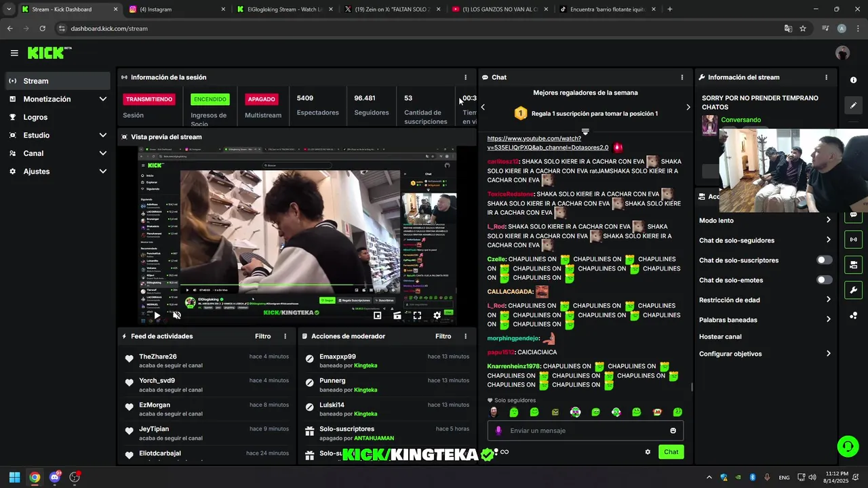Open the Stream section in sidebar
868x488 pixels.
pos(58,81)
